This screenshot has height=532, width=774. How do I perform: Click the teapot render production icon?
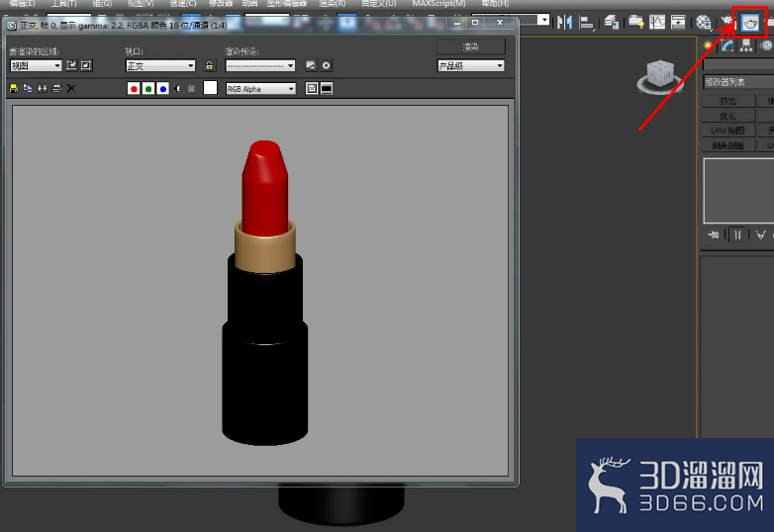[750, 23]
